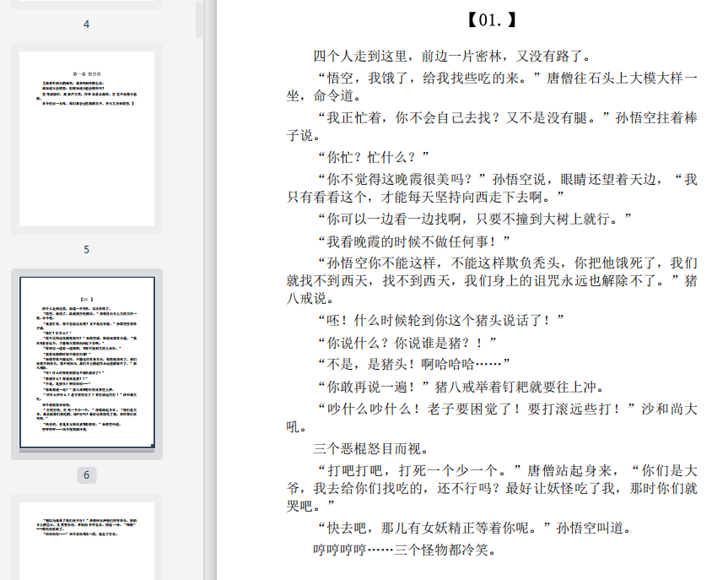The image size is (728, 580).
Task: Open the thumbnail below page 6
Action: [x=87, y=540]
